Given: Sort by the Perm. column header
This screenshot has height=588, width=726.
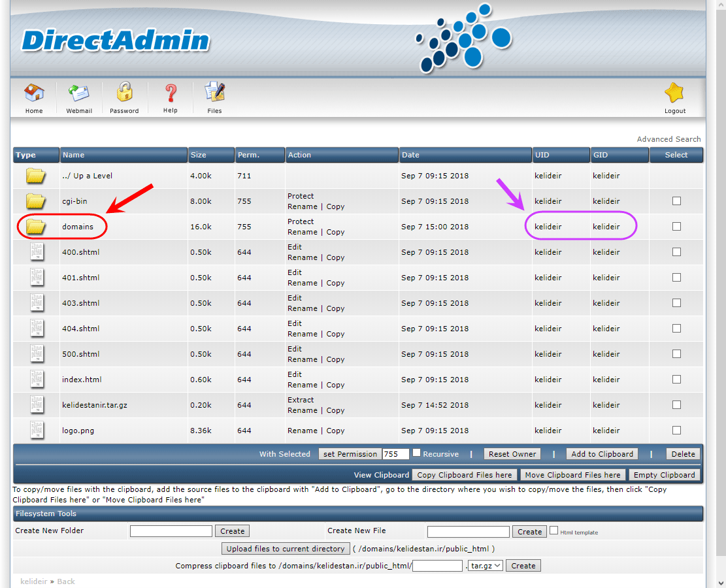Looking at the screenshot, I should coord(260,155).
